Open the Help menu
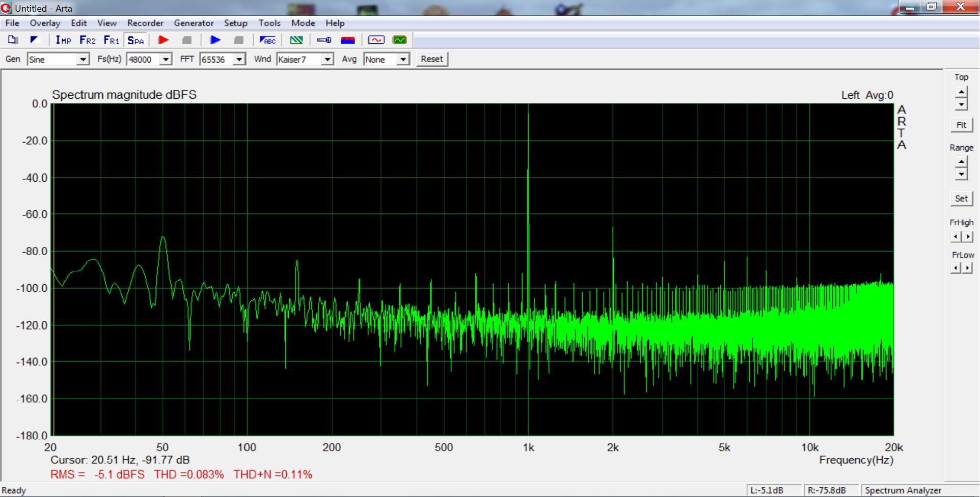 tap(335, 23)
